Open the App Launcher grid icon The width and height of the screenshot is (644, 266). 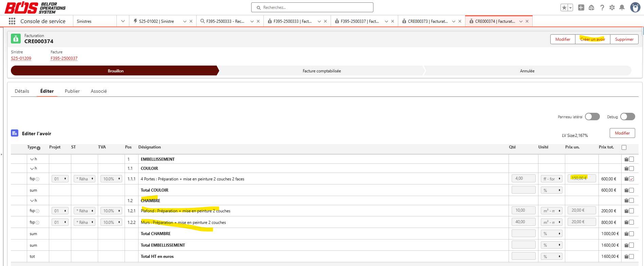pyautogui.click(x=12, y=21)
